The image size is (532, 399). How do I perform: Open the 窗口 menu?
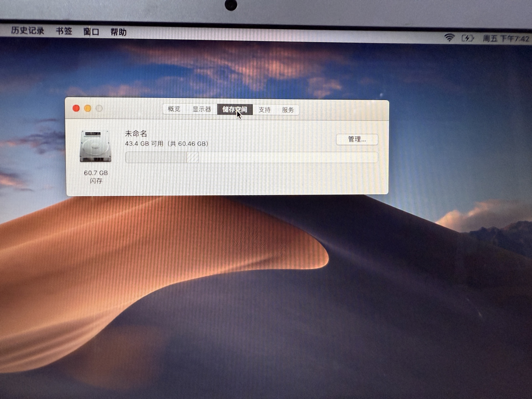click(91, 32)
